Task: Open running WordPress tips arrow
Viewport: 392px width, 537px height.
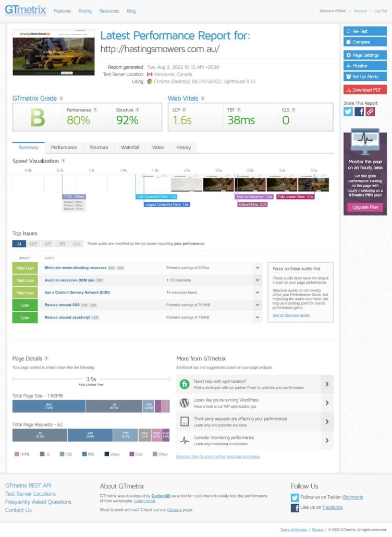Action: (x=327, y=402)
